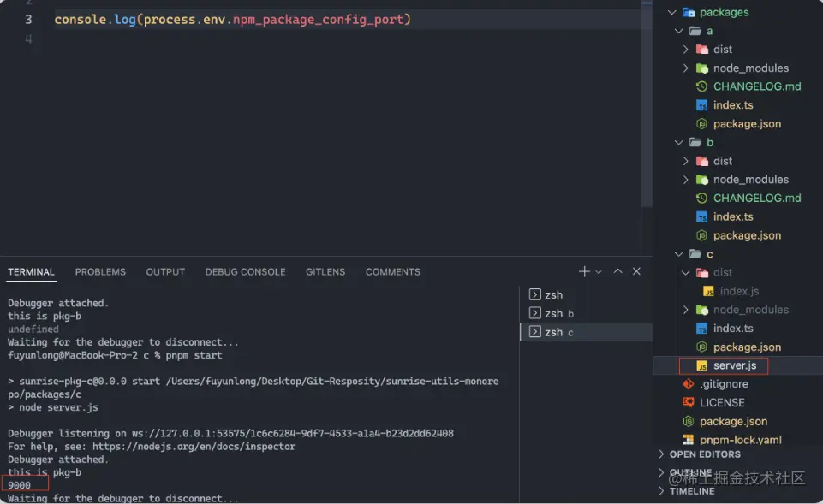823x504 pixels.
Task: Expand the dist folder inside folder a
Action: [x=686, y=50]
